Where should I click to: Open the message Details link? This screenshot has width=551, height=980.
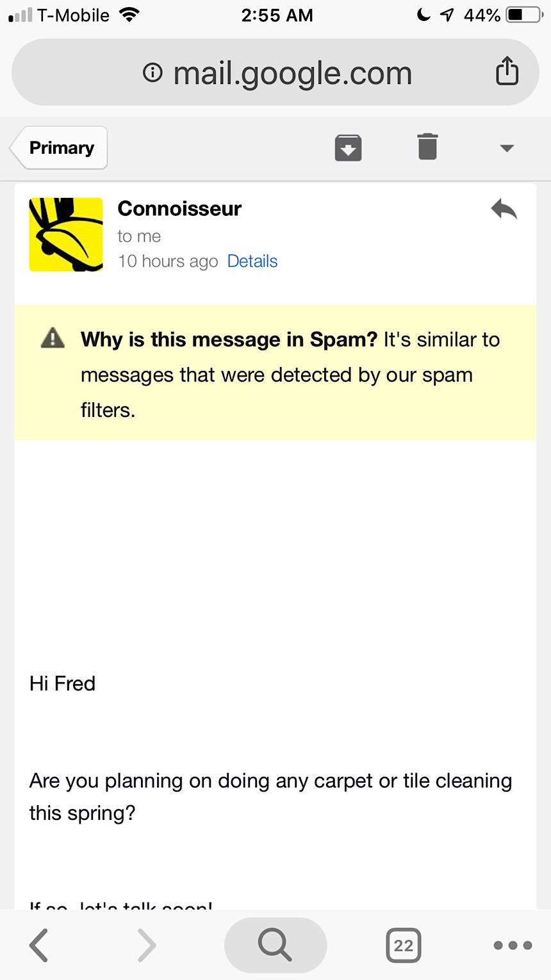coord(252,261)
